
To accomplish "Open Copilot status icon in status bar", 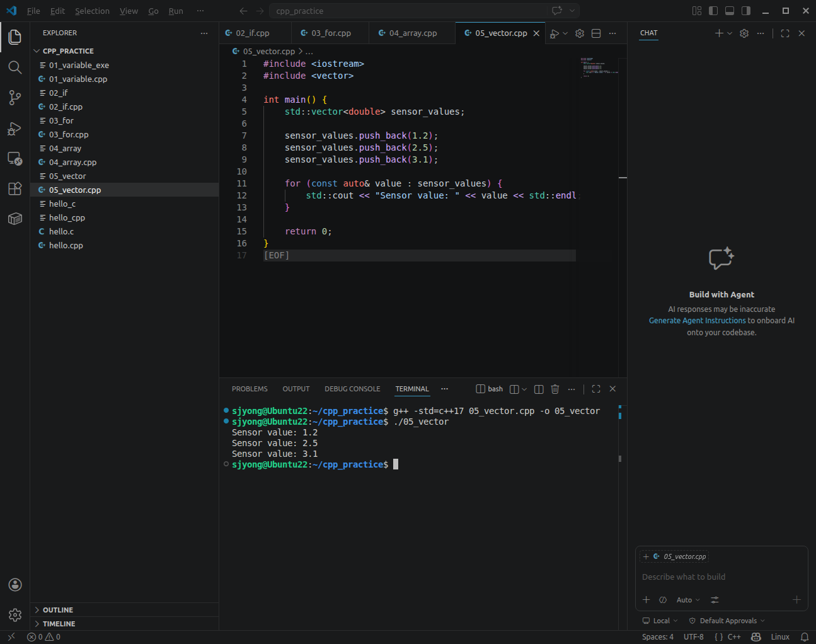I will point(756,637).
